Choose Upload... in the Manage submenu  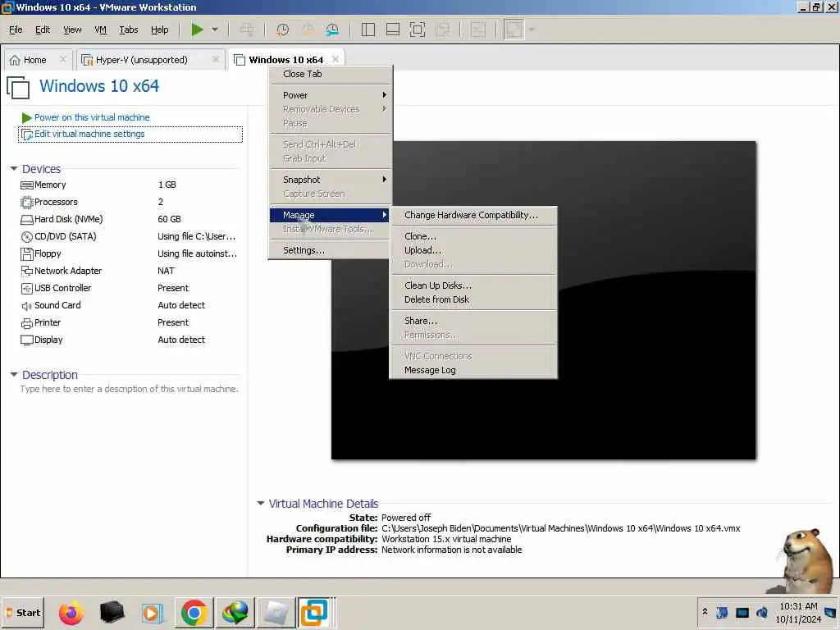tap(473, 250)
